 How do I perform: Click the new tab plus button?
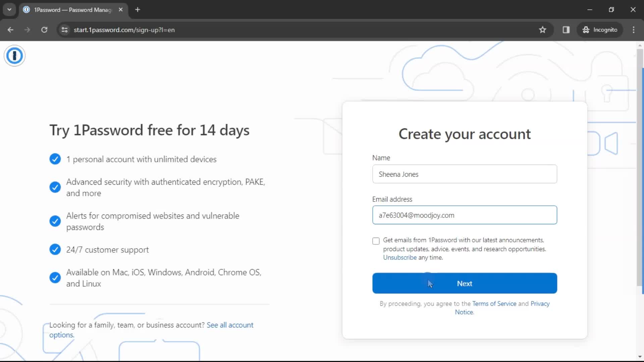138,10
